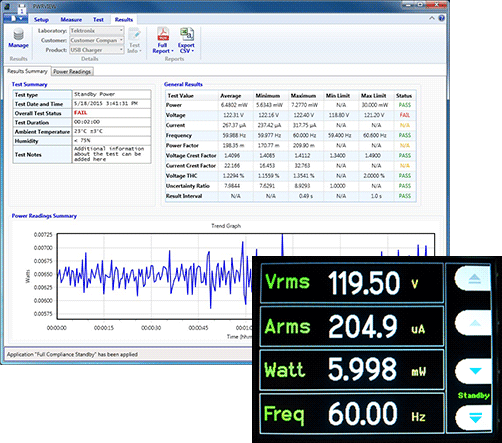Image resolution: width=502 pixels, height=443 pixels.
Task: Expand the Customer dropdown
Action: pyautogui.click(x=121, y=40)
